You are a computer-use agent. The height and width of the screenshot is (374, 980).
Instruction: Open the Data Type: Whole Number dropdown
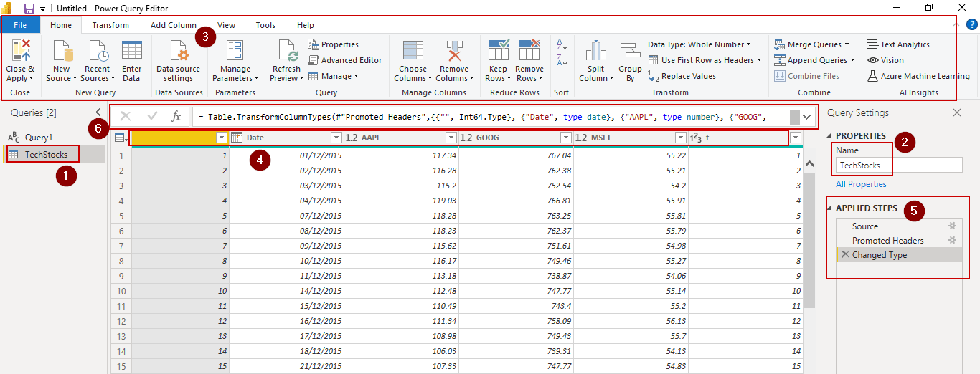click(699, 44)
